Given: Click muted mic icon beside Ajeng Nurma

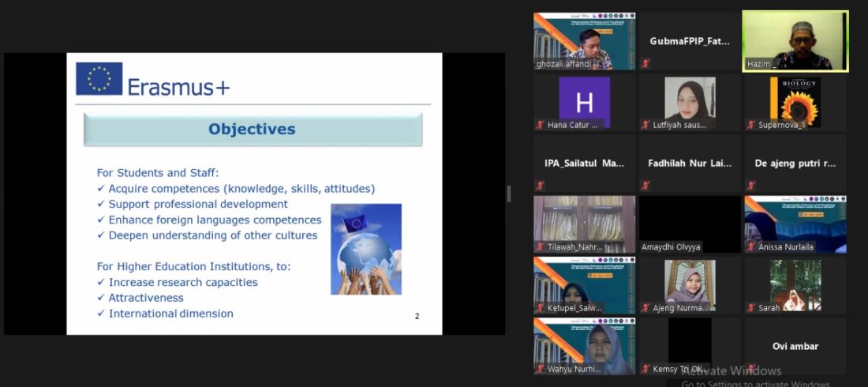Looking at the screenshot, I should (645, 307).
